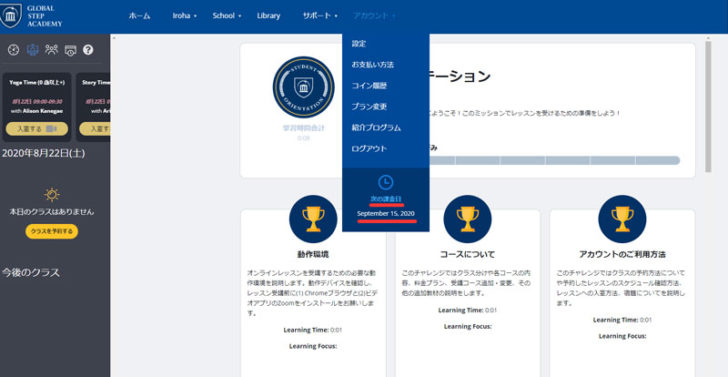
Task: Select the highlighted blue sidebar icon
Action: pos(32,50)
